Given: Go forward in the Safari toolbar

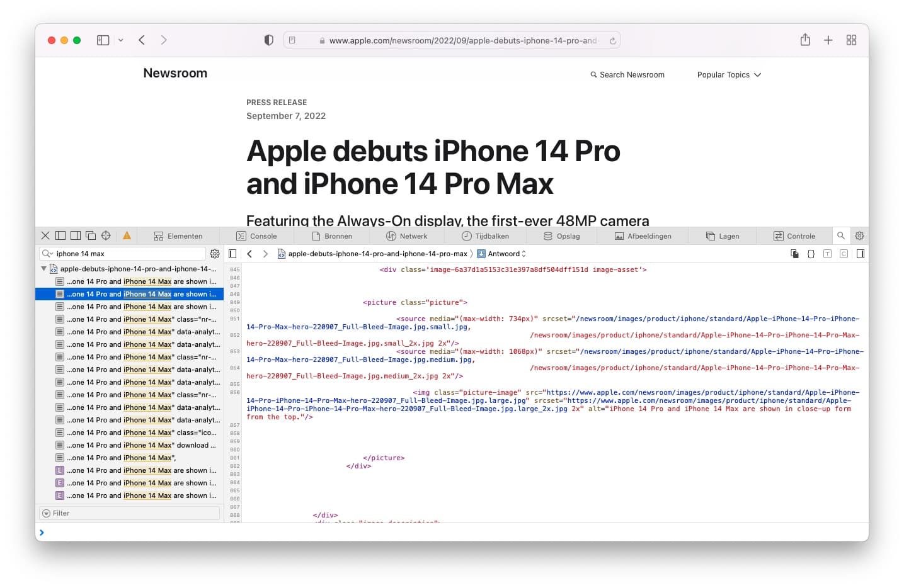Looking at the screenshot, I should [x=164, y=40].
